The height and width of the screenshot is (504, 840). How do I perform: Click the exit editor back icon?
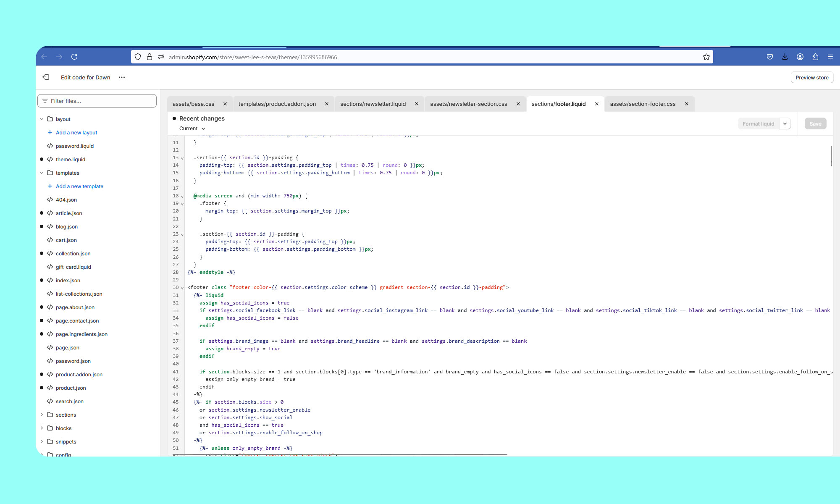point(46,77)
